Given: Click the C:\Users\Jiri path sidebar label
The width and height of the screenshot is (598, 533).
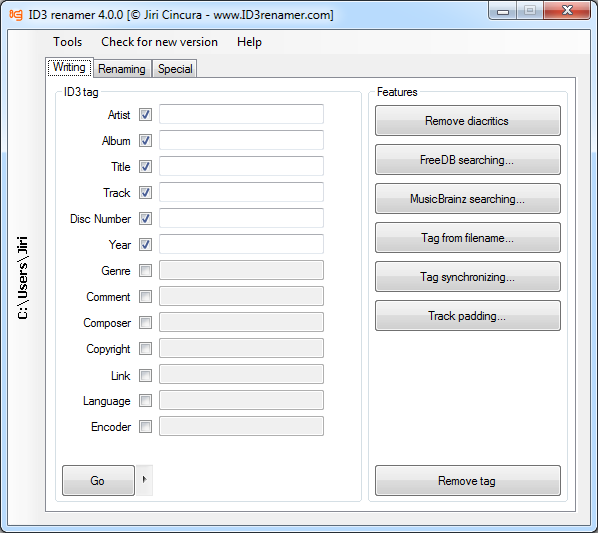Looking at the screenshot, I should click(x=23, y=278).
